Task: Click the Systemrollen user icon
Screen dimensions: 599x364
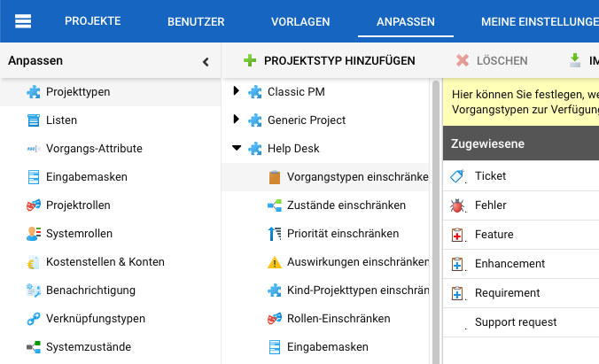Action: click(x=33, y=234)
